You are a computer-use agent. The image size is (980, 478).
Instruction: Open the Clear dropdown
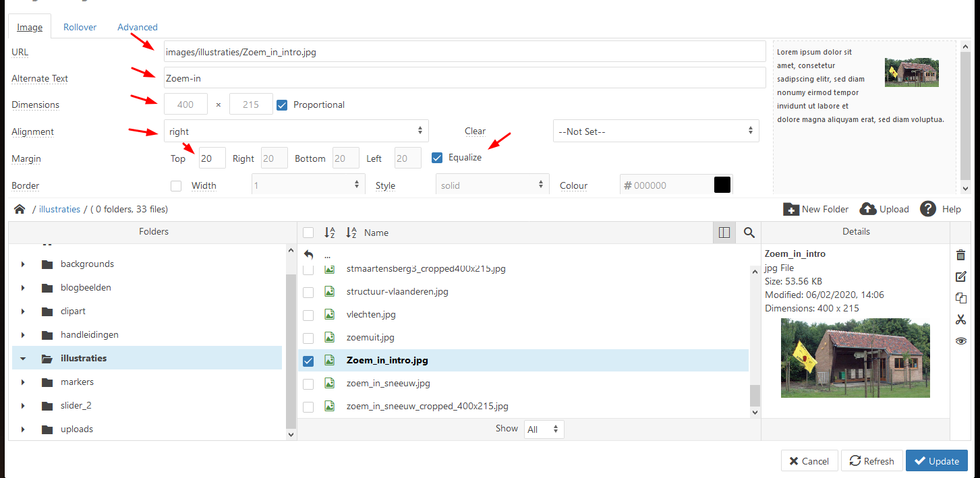(x=656, y=131)
